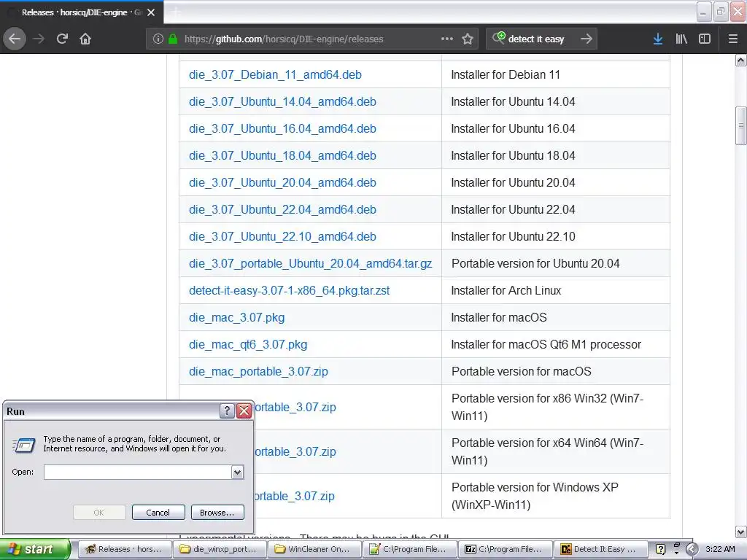The height and width of the screenshot is (560, 747).
Task: Toggle the sidebar view icon
Action: point(705,39)
